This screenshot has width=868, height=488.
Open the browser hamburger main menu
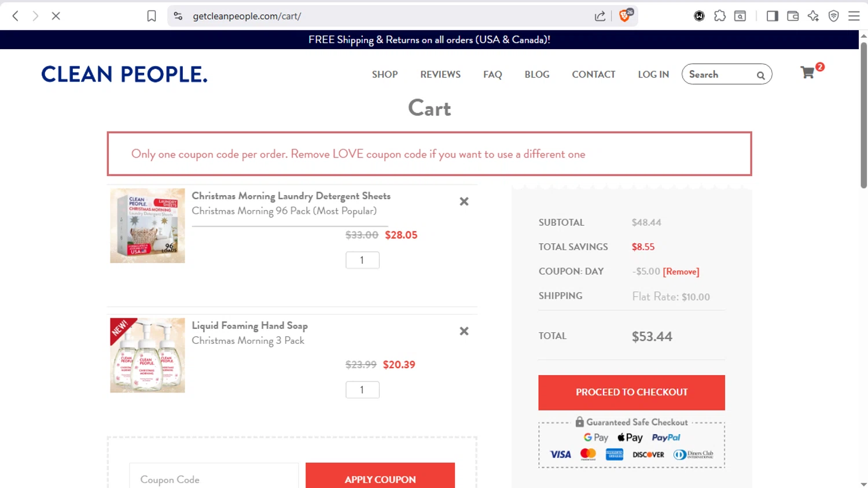(x=854, y=16)
